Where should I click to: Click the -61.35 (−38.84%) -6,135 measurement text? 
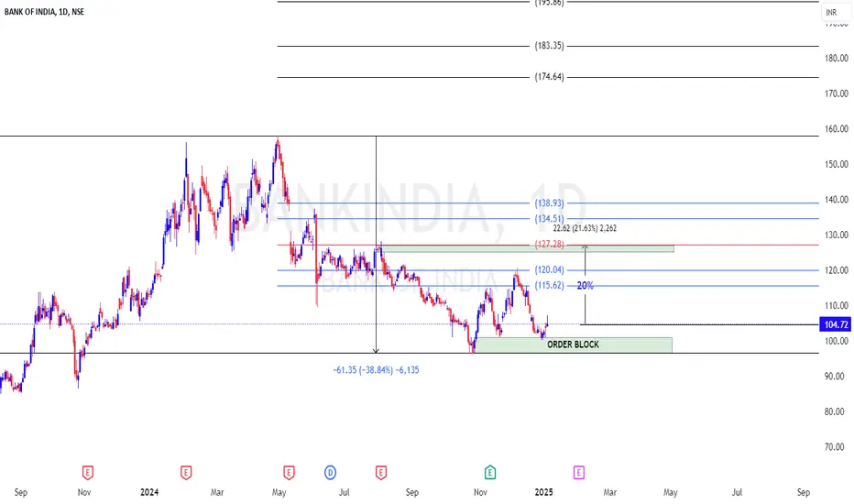(376, 370)
